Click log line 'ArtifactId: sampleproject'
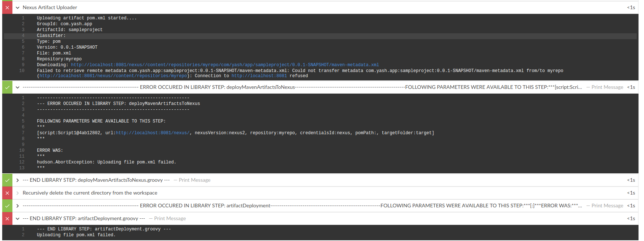 click(69, 30)
